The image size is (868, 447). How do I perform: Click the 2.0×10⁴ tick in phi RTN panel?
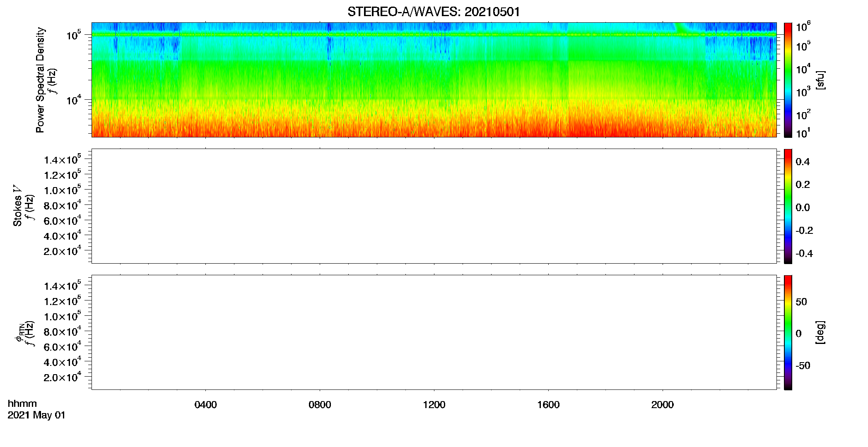click(x=62, y=376)
